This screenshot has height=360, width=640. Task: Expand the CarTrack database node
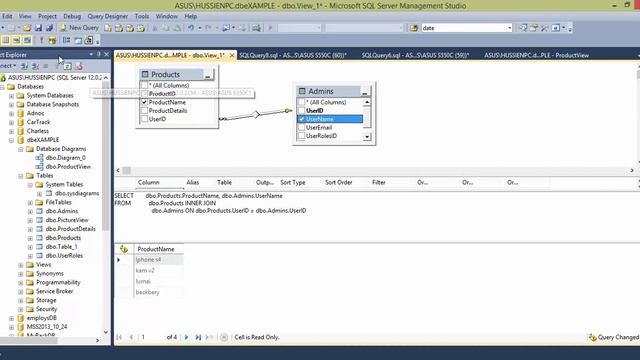coord(11,122)
